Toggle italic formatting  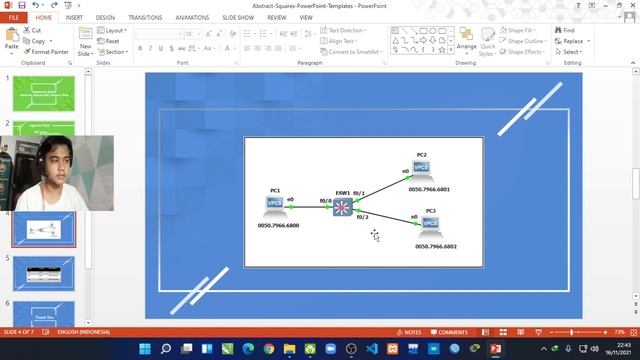pyautogui.click(x=150, y=48)
